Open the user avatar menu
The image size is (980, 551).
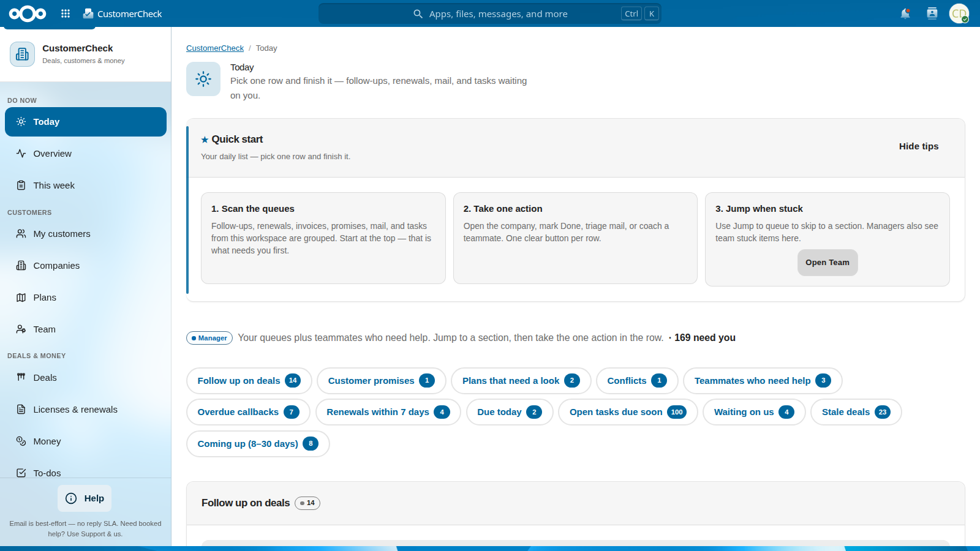click(x=959, y=13)
